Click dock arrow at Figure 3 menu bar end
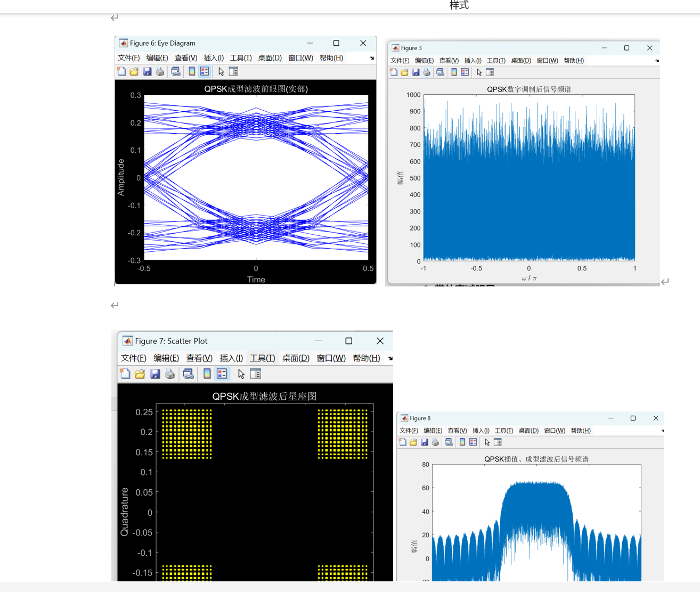Image resolution: width=700 pixels, height=592 pixels. [657, 61]
